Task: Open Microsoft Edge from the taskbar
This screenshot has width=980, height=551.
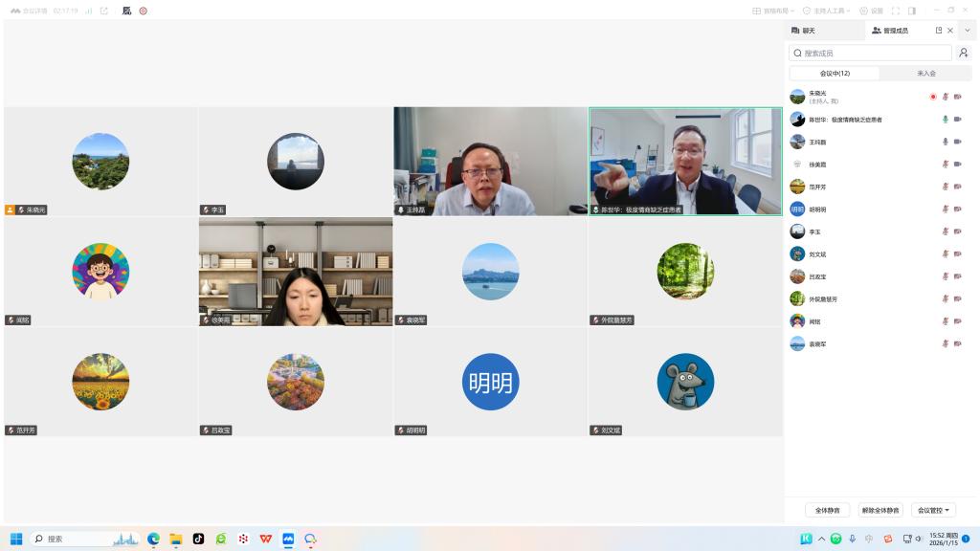Action: [x=153, y=539]
